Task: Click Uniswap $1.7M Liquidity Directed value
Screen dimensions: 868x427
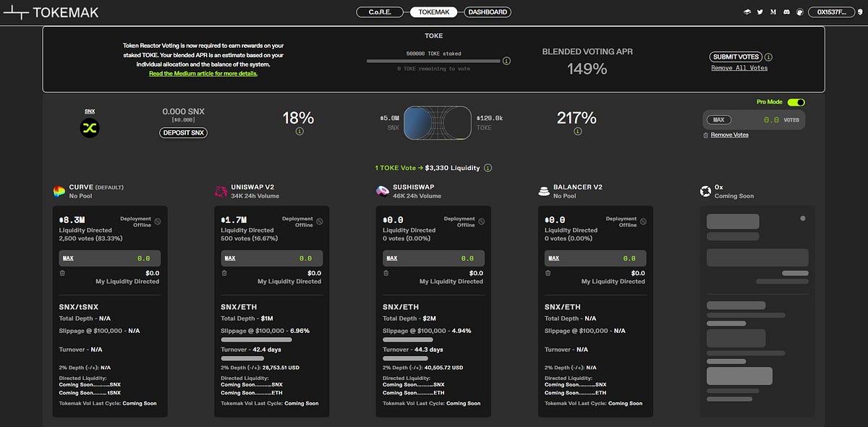Action: (234, 220)
